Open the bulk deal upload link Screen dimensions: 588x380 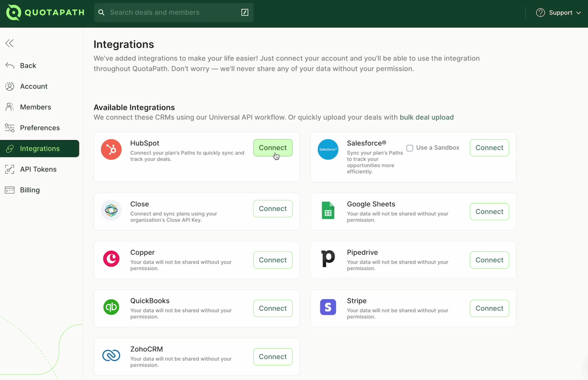click(426, 117)
